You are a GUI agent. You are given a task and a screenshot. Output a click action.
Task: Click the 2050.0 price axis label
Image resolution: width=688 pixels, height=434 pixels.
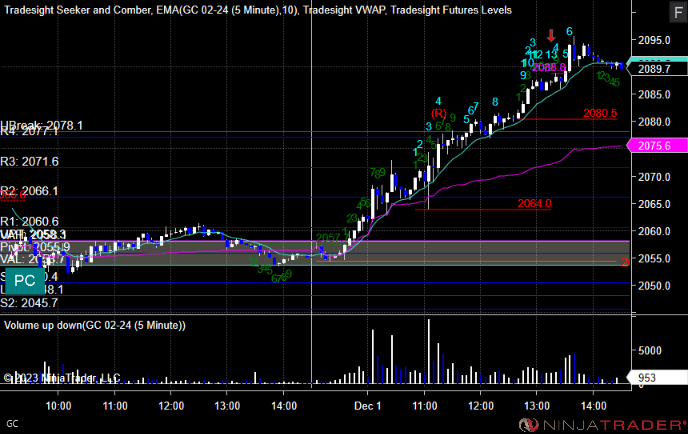654,286
